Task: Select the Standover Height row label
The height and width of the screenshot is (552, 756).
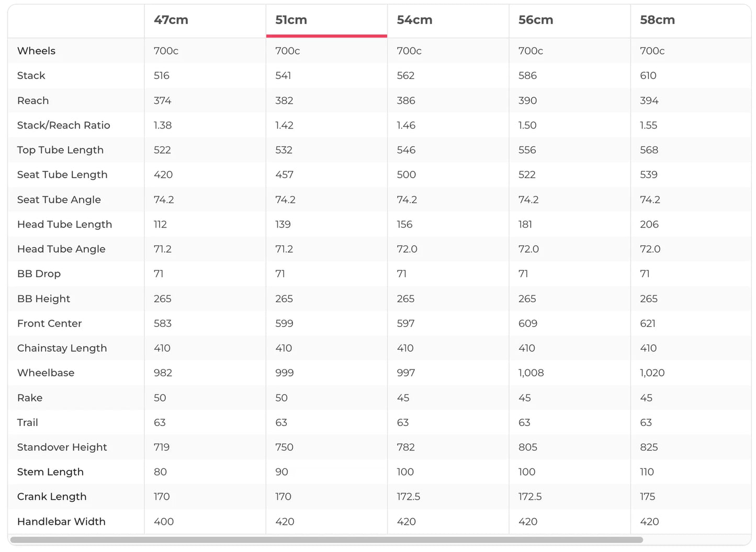Action: point(62,447)
